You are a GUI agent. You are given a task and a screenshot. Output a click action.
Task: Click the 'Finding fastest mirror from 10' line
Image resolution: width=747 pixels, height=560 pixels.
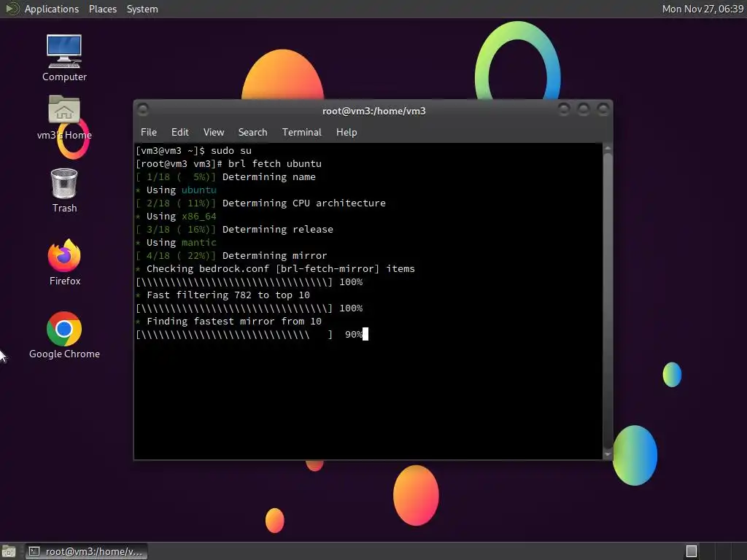(228, 322)
